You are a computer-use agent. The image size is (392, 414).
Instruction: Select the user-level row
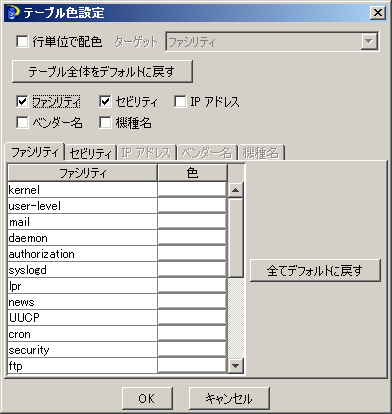(82, 206)
